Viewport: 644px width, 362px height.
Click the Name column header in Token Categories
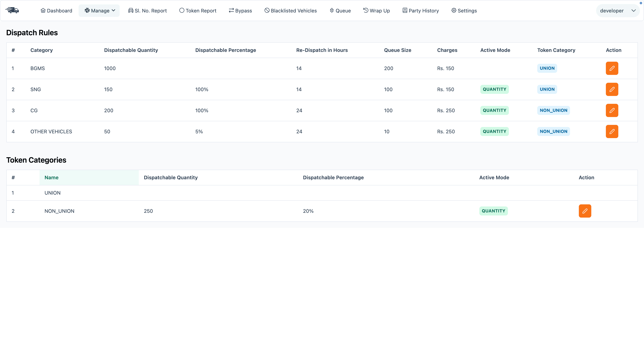(x=52, y=177)
